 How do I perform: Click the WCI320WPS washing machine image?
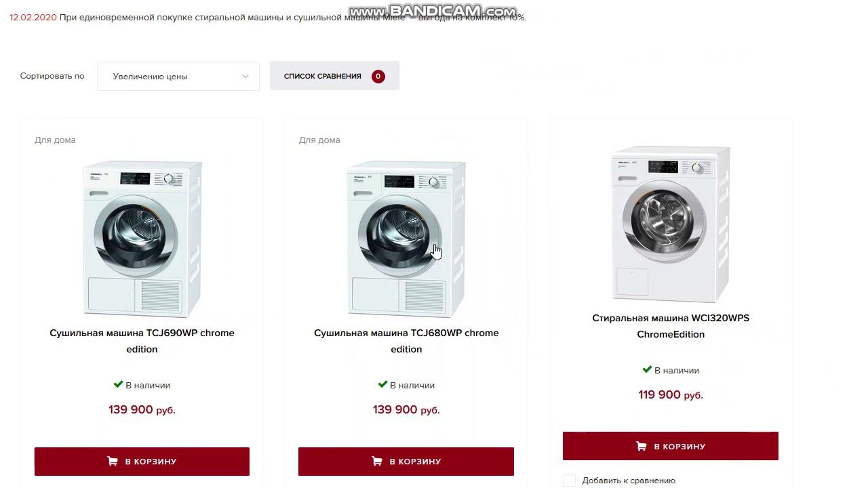pos(671,224)
